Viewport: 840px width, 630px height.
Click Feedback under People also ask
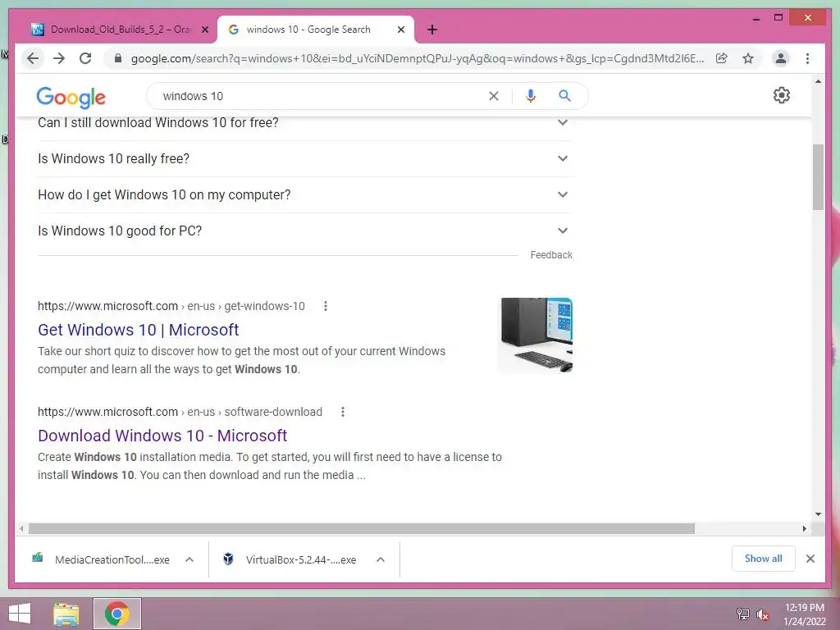[x=551, y=255]
